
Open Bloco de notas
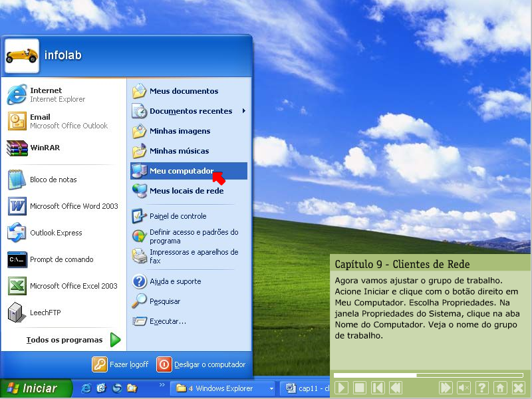tap(53, 180)
